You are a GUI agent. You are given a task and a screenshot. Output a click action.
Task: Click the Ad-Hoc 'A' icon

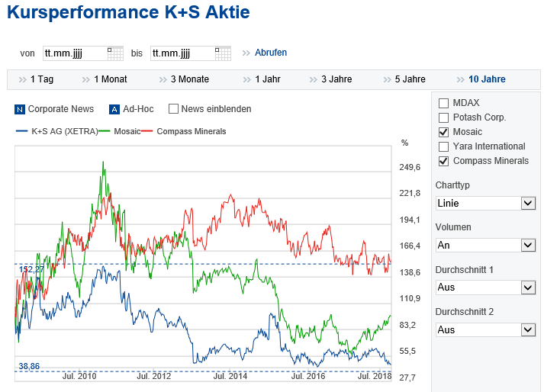114,109
